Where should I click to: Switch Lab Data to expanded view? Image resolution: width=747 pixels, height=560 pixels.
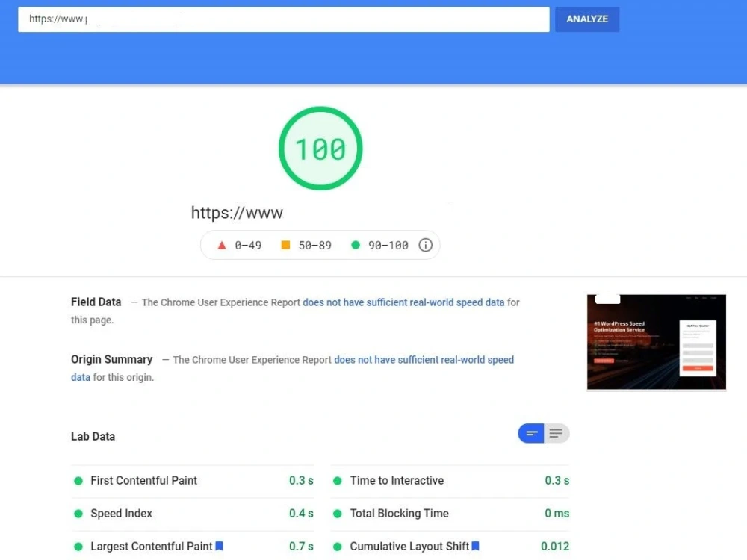pyautogui.click(x=557, y=433)
